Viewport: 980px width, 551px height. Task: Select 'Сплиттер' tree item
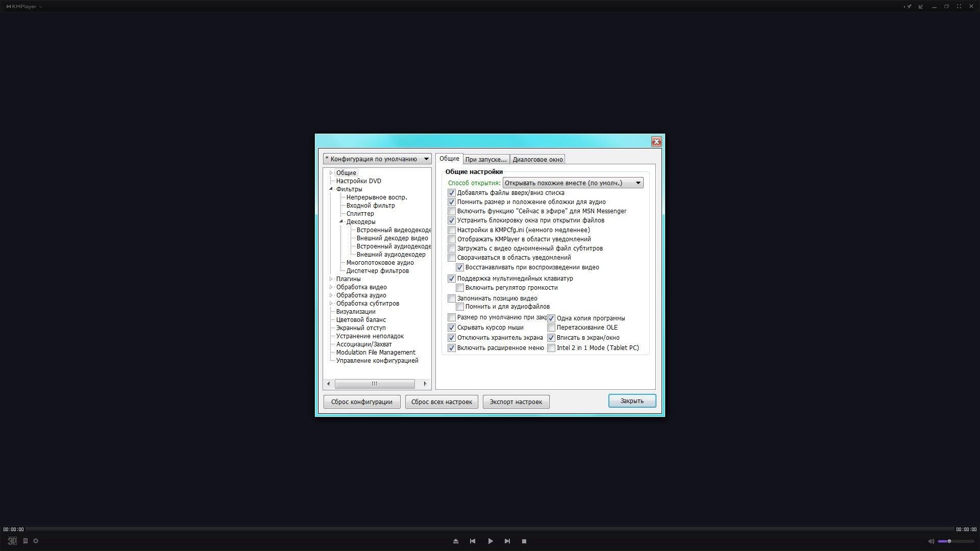[360, 214]
